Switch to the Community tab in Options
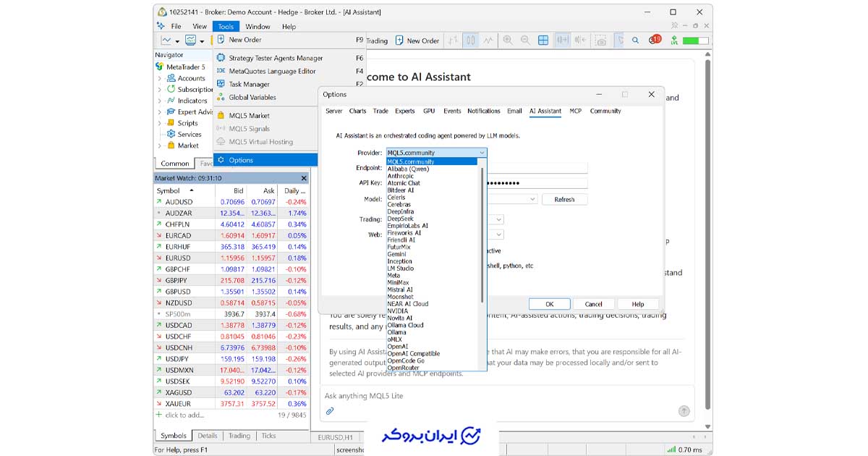The width and height of the screenshot is (868, 456). coord(605,111)
